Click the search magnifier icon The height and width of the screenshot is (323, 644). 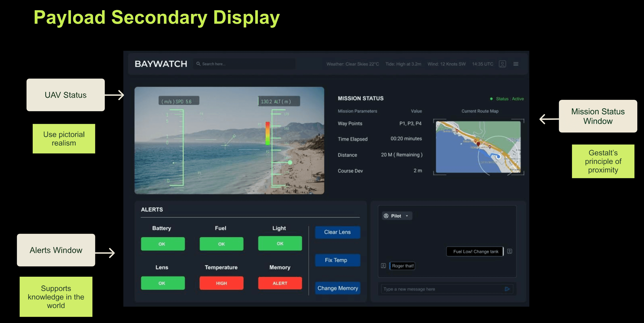click(x=198, y=64)
